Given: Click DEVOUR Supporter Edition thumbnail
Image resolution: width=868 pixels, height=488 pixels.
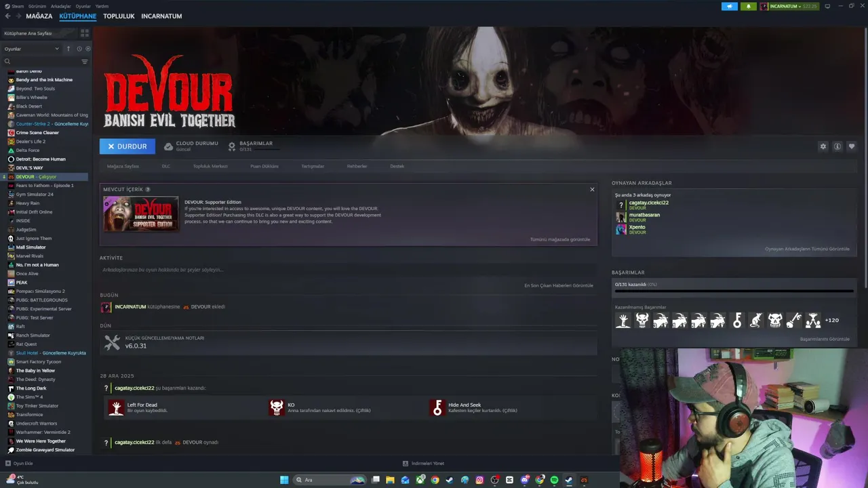Looking at the screenshot, I should coord(140,213).
